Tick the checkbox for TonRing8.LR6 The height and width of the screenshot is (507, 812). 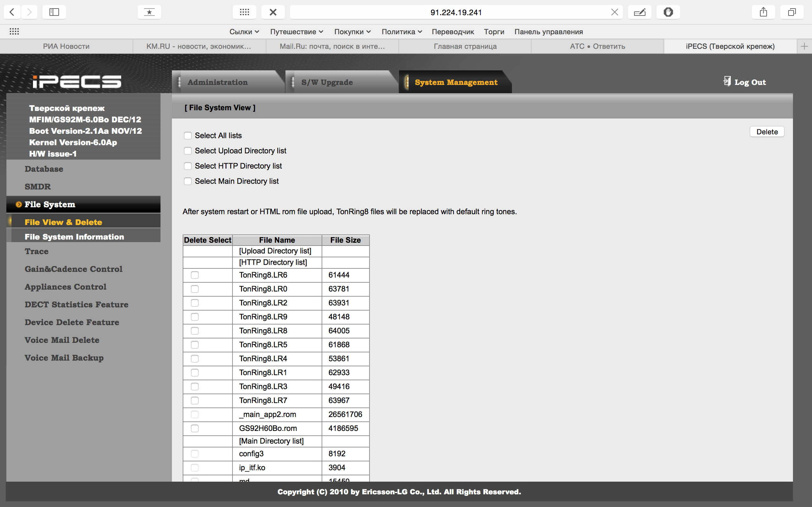[195, 275]
